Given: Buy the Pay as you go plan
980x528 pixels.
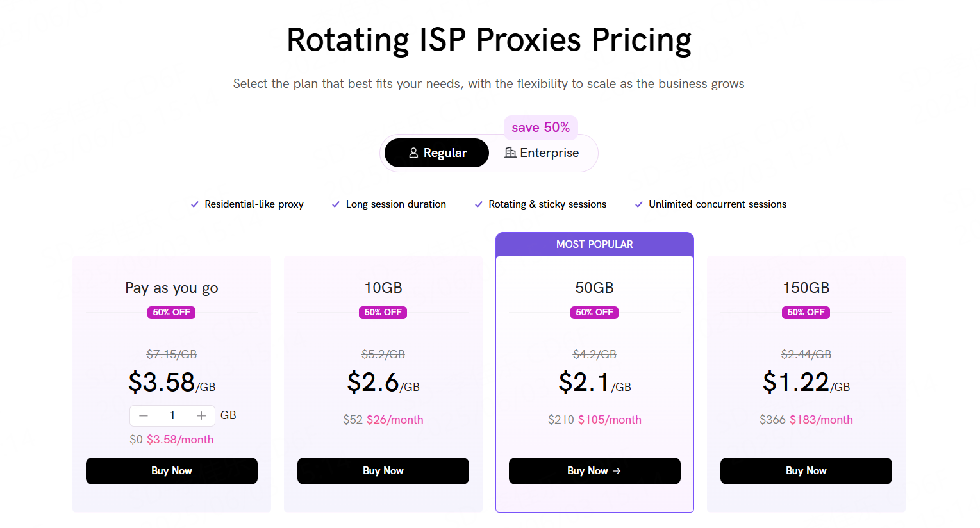Looking at the screenshot, I should (172, 471).
